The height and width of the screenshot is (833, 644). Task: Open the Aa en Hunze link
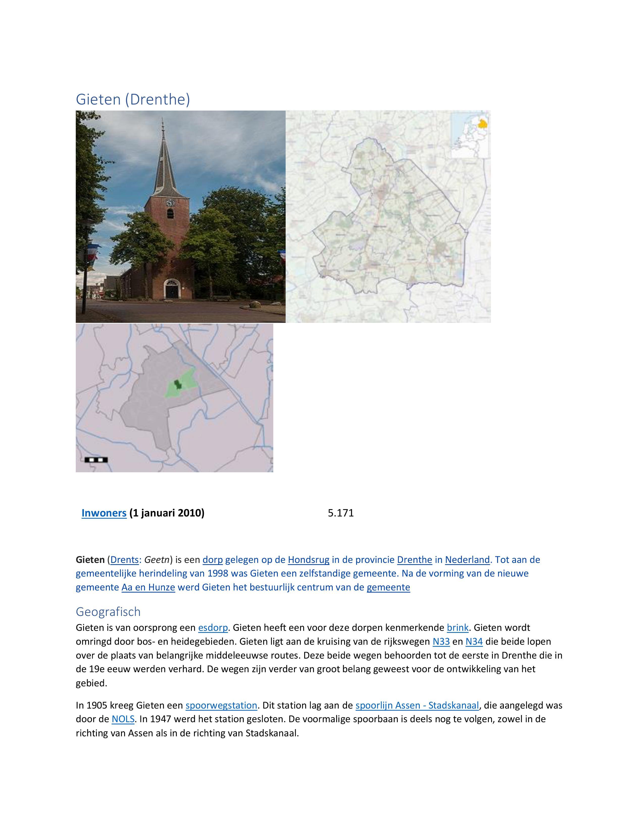coord(148,587)
